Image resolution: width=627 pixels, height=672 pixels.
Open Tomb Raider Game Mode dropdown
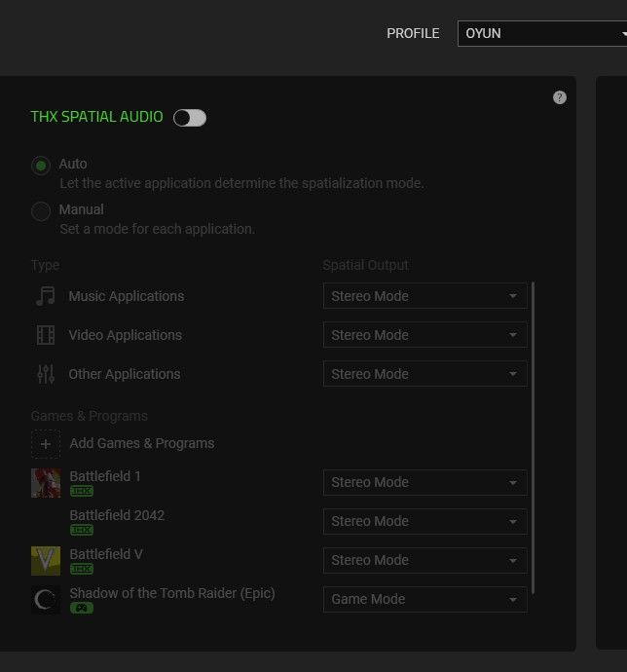coord(425,600)
